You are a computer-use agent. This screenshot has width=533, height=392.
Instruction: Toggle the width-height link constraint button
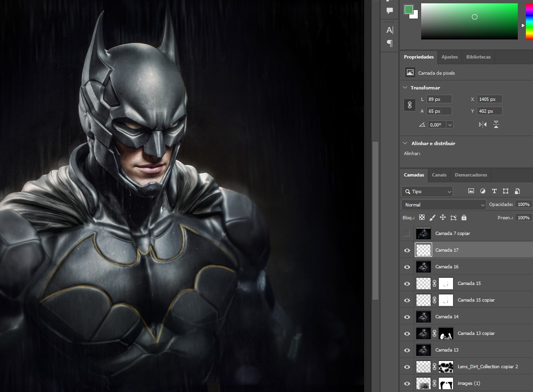[410, 105]
